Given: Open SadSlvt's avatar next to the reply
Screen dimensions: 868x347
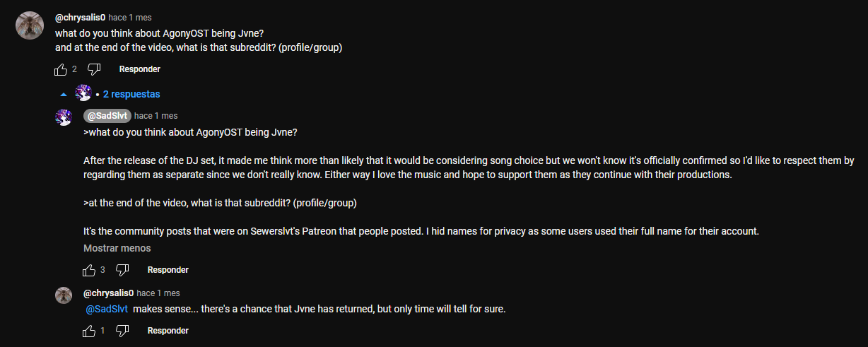Looking at the screenshot, I should coord(64,117).
